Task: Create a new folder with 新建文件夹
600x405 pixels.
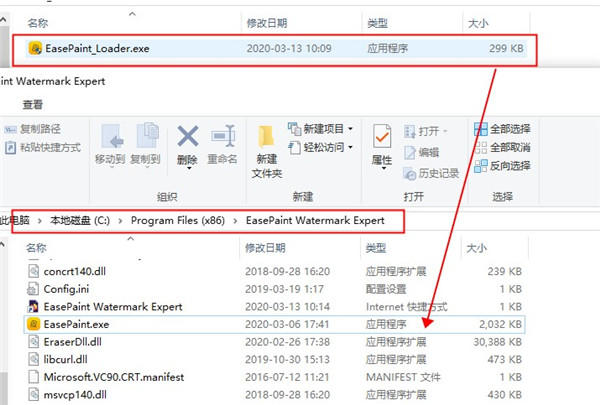Action: click(x=266, y=152)
